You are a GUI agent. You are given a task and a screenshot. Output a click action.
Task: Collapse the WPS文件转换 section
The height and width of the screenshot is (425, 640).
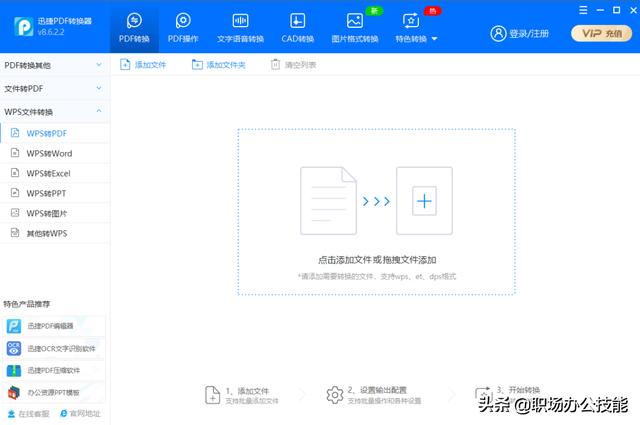55,112
